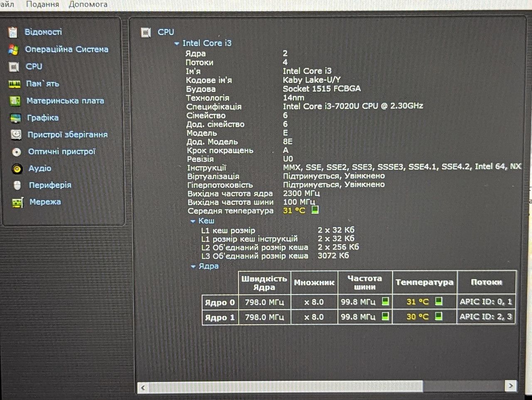
Task: Open the Периферія mouse icon
Action: tap(17, 185)
